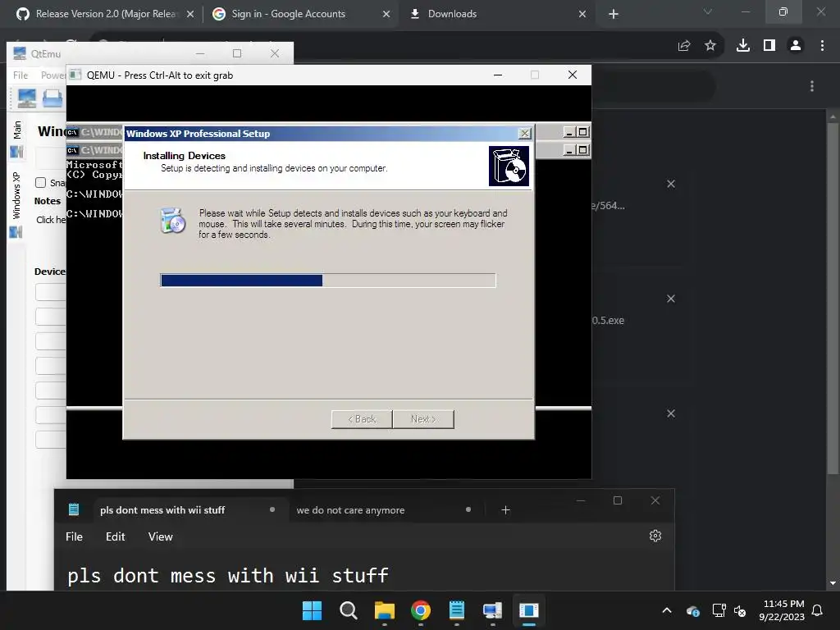
Task: Open Notepad Edit menu
Action: [x=115, y=536]
